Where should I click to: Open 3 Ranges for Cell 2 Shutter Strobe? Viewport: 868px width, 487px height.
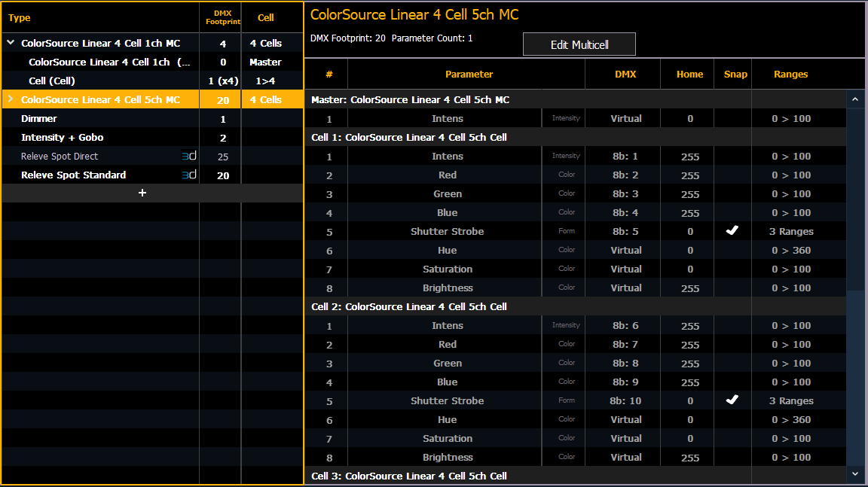[791, 400]
